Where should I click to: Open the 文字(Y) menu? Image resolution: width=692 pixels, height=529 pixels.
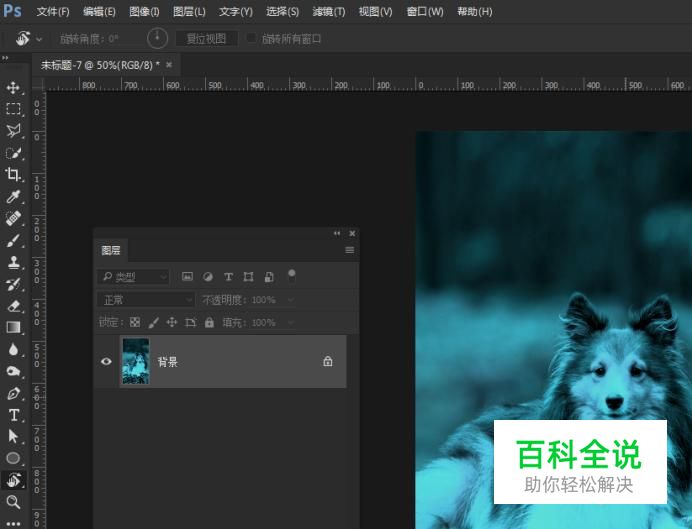236,11
